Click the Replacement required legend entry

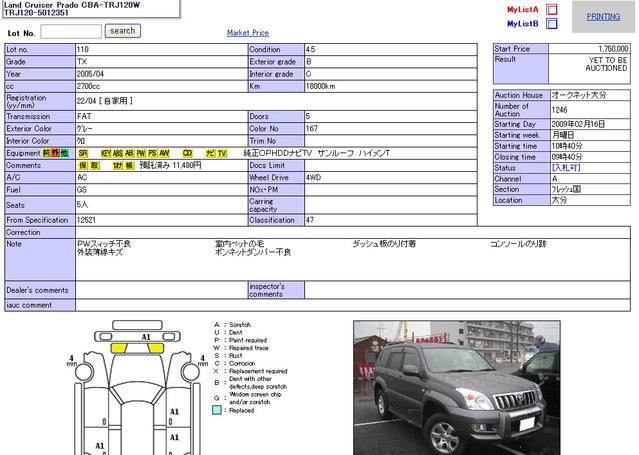[258, 371]
